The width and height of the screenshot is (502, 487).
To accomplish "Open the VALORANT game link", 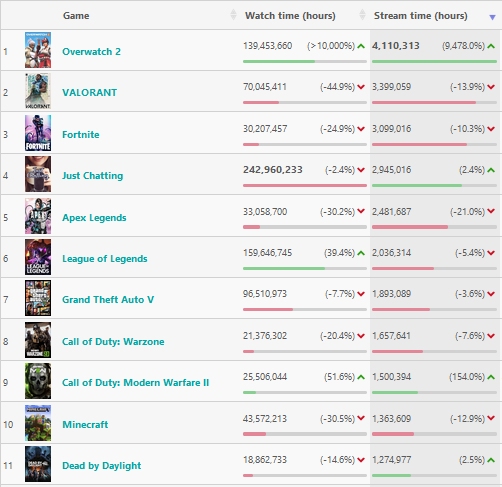I will pos(89,92).
